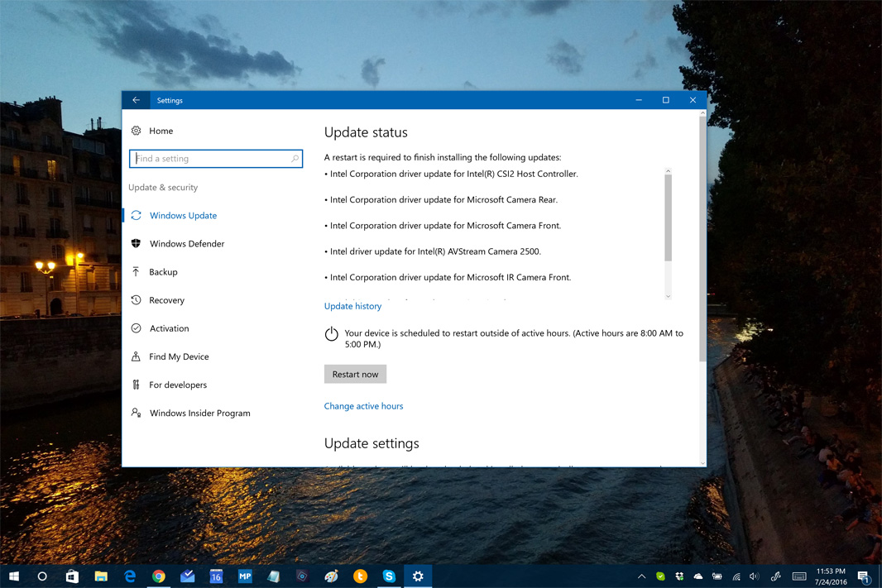Open the Mail app on taskbar

tap(187, 576)
